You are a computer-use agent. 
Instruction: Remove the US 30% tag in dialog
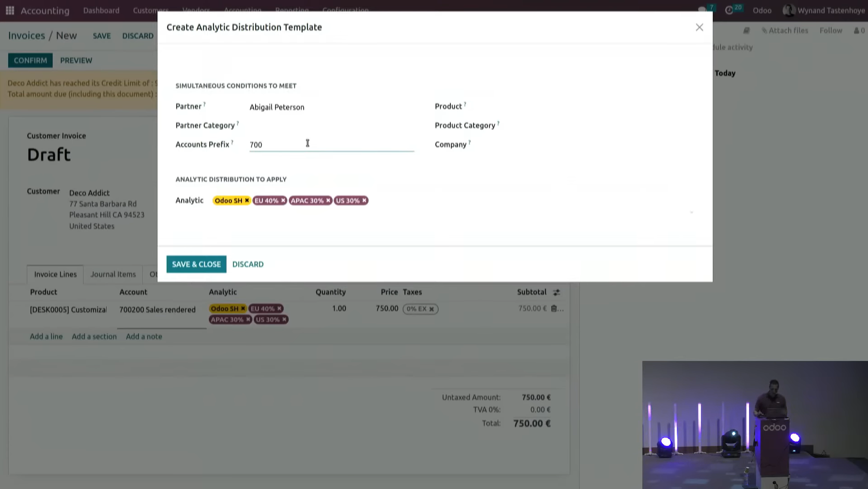(x=364, y=200)
